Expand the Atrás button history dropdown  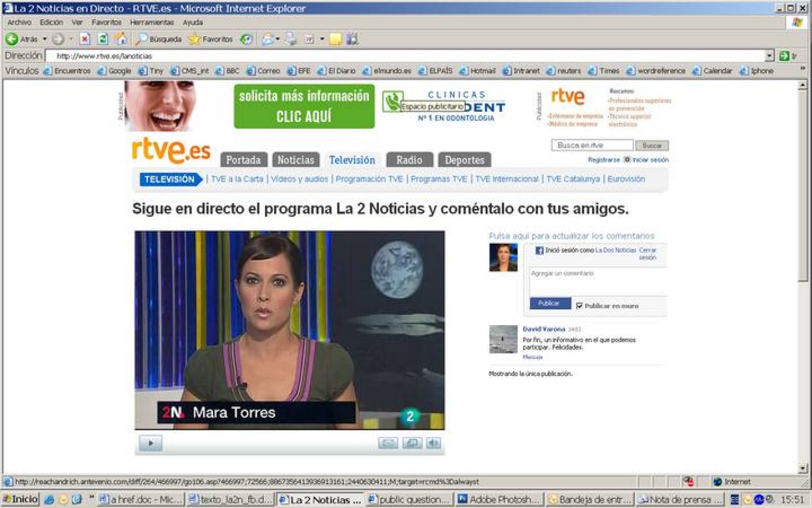pyautogui.click(x=44, y=39)
